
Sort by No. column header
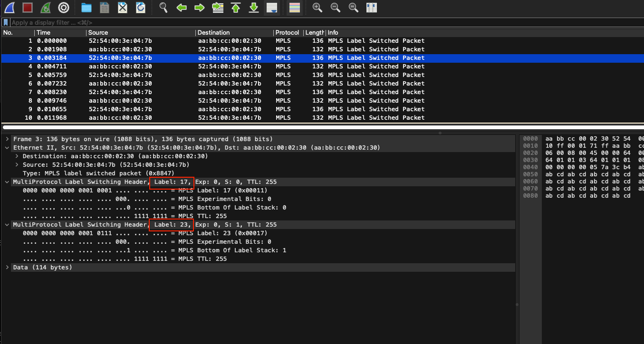[x=18, y=33]
